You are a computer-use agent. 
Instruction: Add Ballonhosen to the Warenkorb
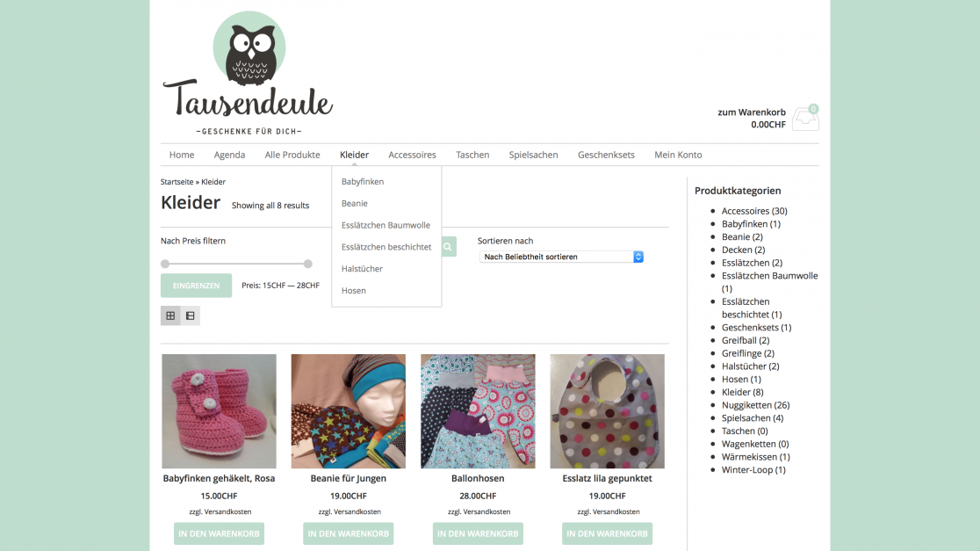pyautogui.click(x=478, y=533)
